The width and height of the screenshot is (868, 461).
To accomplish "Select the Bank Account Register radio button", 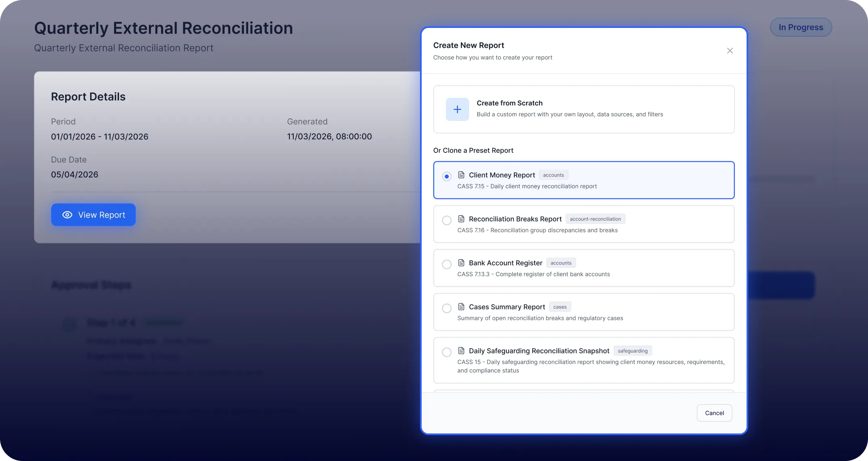I will click(446, 264).
